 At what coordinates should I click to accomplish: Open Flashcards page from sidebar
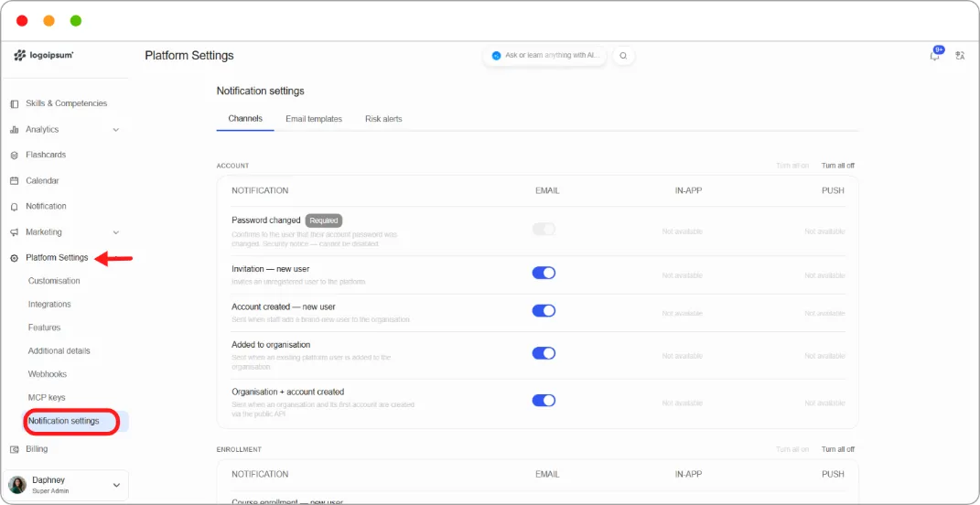[46, 155]
